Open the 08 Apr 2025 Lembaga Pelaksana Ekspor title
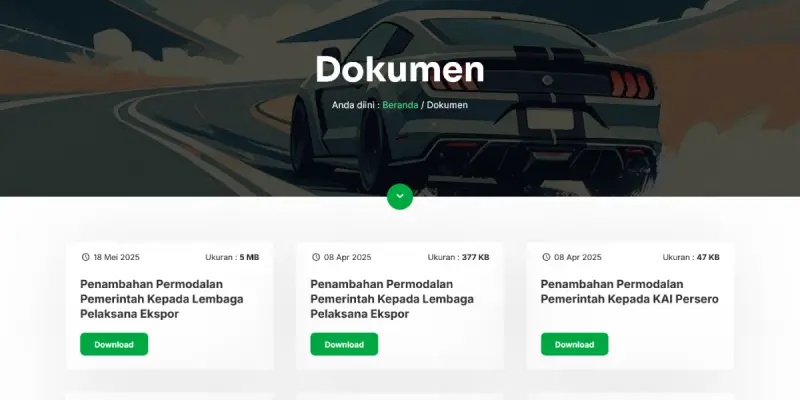This screenshot has height=400, width=800. pyautogui.click(x=392, y=299)
